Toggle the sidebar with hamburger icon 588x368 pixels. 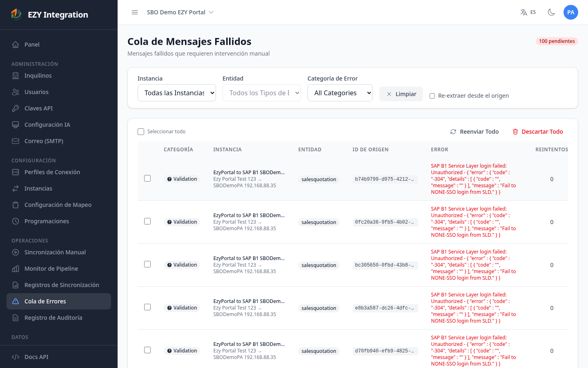click(x=135, y=12)
